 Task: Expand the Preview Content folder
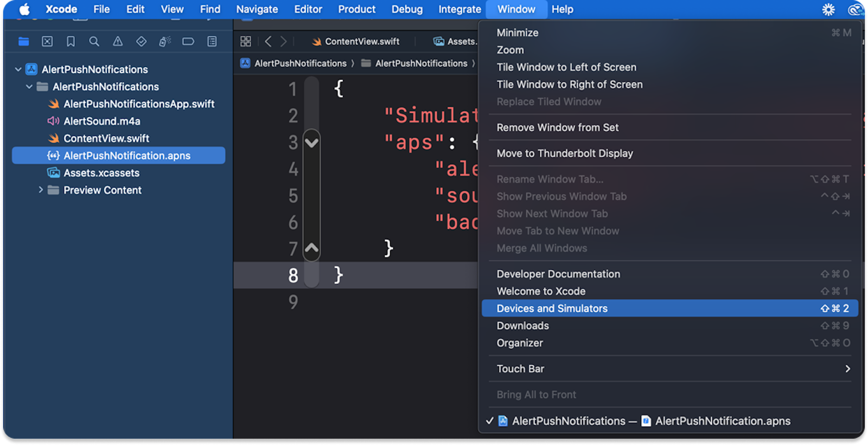(41, 190)
